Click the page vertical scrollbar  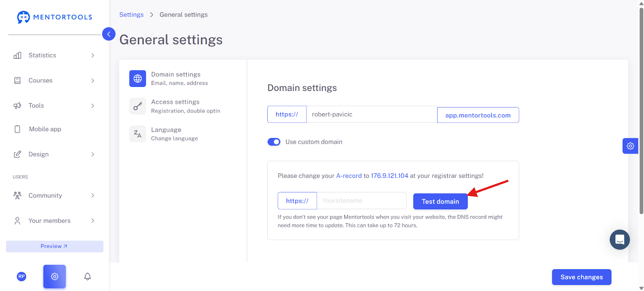(x=641, y=111)
